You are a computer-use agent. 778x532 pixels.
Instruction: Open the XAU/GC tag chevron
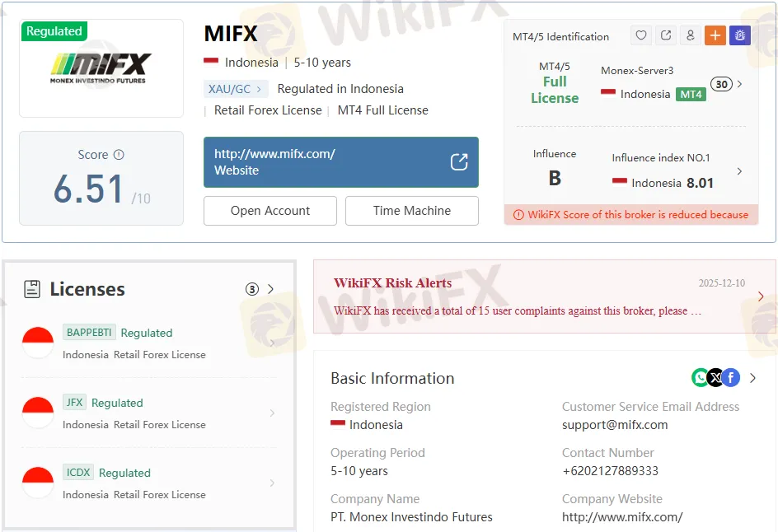point(259,89)
